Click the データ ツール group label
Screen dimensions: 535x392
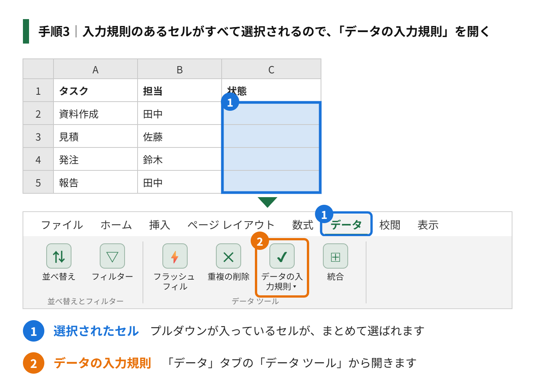click(255, 301)
